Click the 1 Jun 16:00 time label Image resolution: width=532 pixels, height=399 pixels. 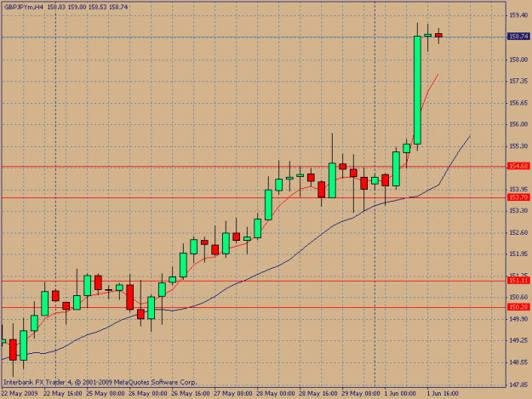[443, 394]
